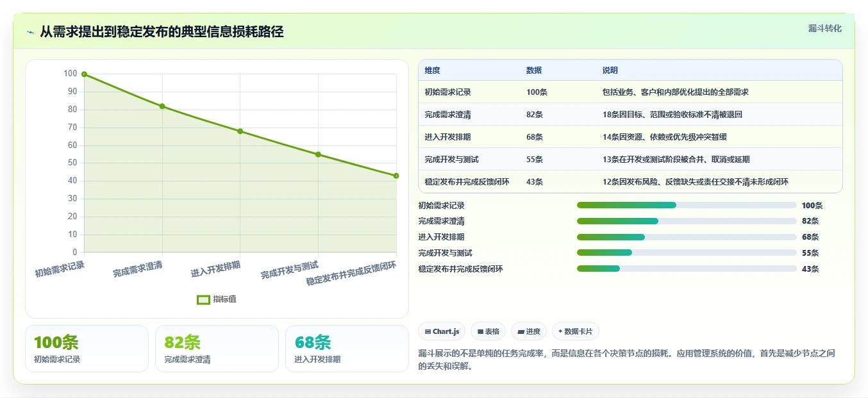The height and width of the screenshot is (398, 868).
Task: Click the 包括业务、客户和内部优化 description cell
Action: [719, 92]
